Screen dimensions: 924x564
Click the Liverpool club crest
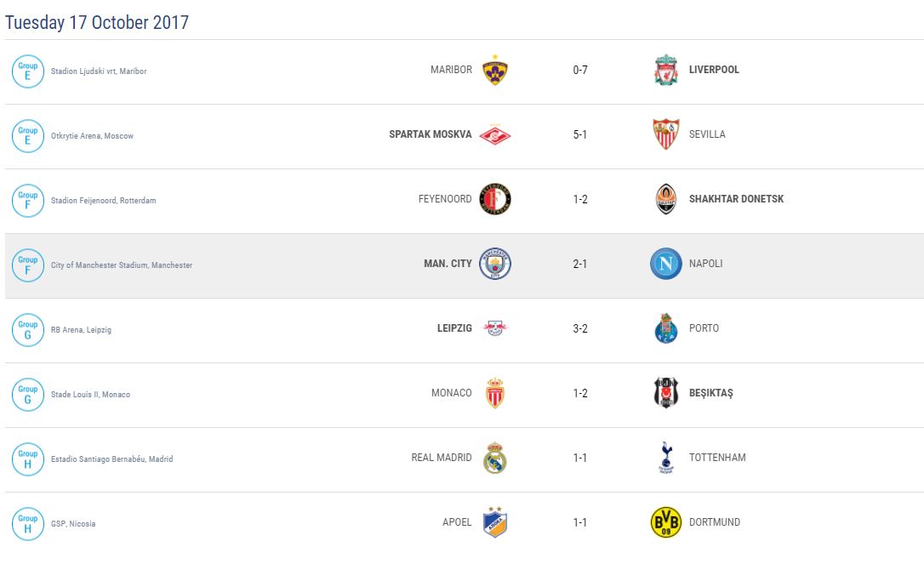click(666, 71)
